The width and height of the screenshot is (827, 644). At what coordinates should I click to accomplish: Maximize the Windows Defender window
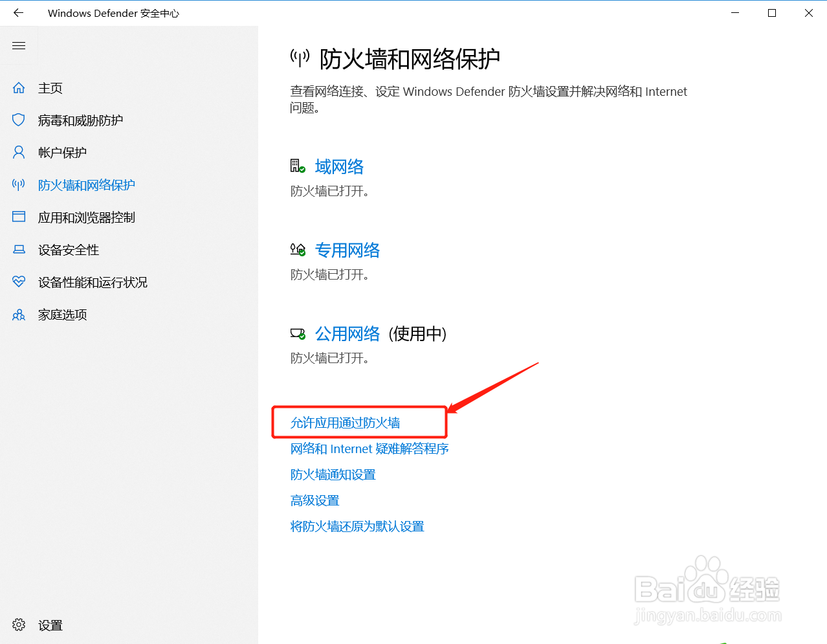(x=772, y=13)
